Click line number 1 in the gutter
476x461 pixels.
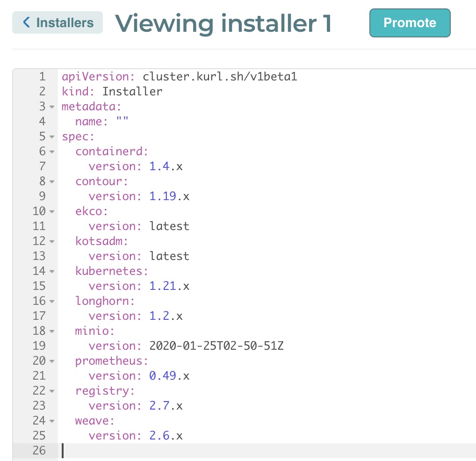tap(42, 77)
